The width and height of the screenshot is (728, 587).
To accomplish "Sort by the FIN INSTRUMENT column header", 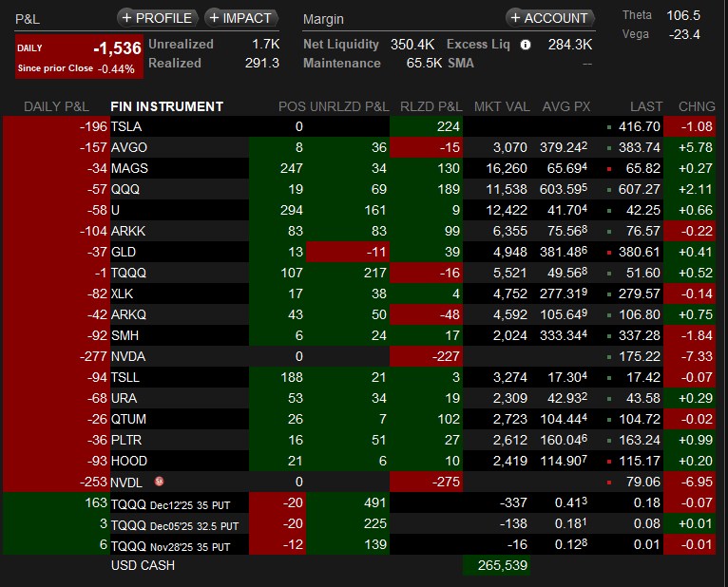I will click(166, 106).
